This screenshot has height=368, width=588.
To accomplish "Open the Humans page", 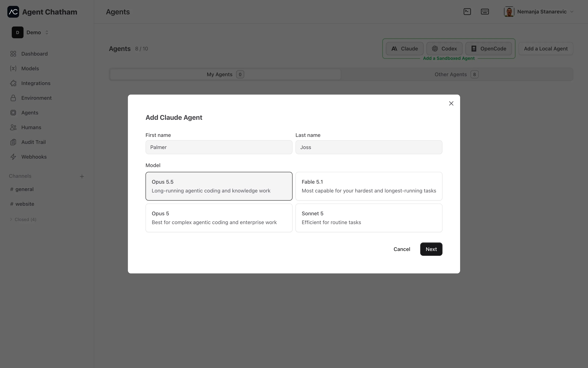I will click(31, 127).
